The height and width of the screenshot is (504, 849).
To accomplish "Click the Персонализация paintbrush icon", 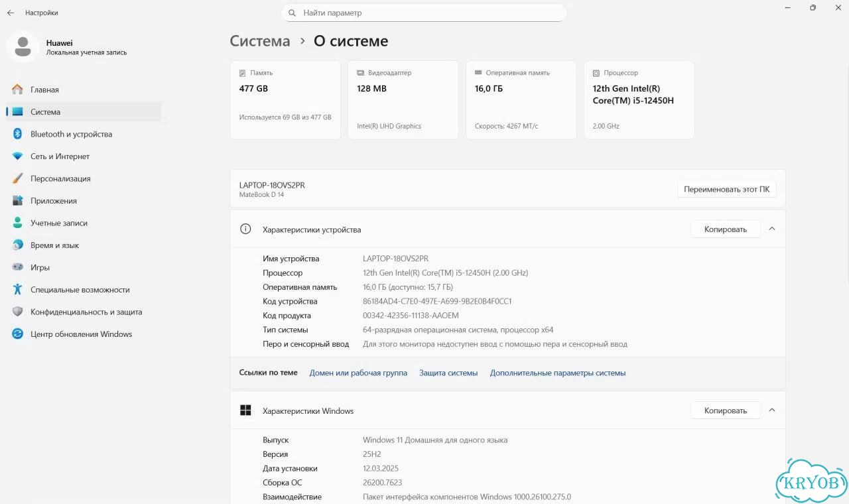I will pyautogui.click(x=18, y=178).
